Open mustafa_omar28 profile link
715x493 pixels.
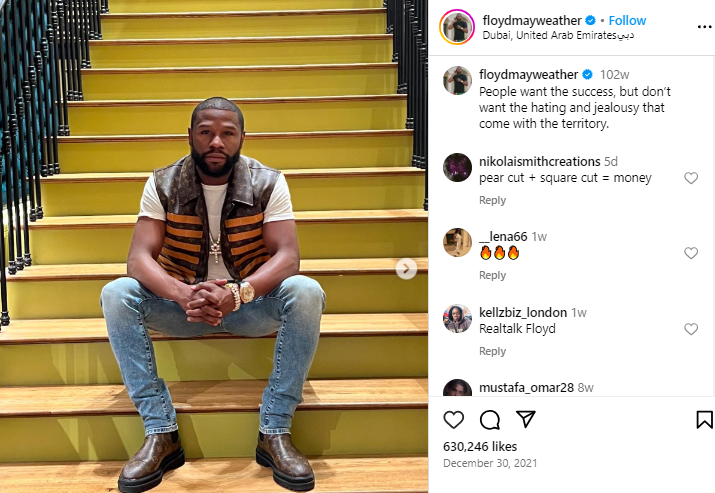tap(526, 388)
